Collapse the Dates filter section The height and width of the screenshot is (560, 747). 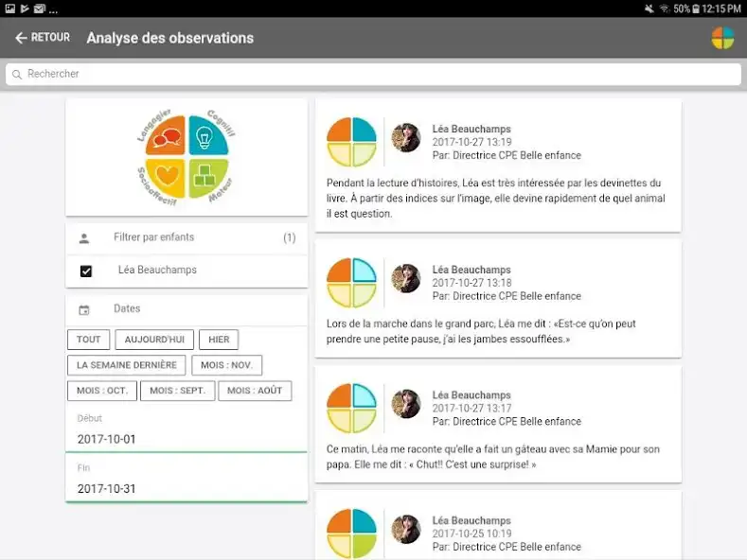[187, 309]
